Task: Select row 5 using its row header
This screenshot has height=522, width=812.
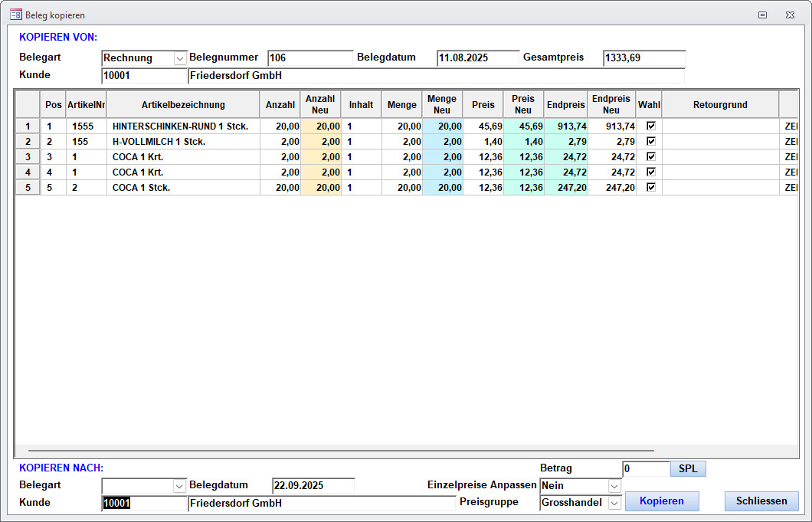Action: click(28, 188)
